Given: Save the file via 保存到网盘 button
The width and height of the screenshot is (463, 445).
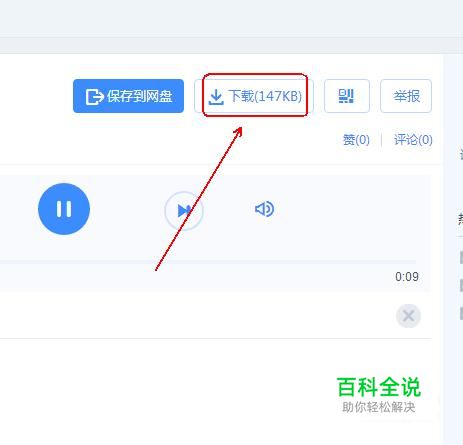Looking at the screenshot, I should click(128, 96).
